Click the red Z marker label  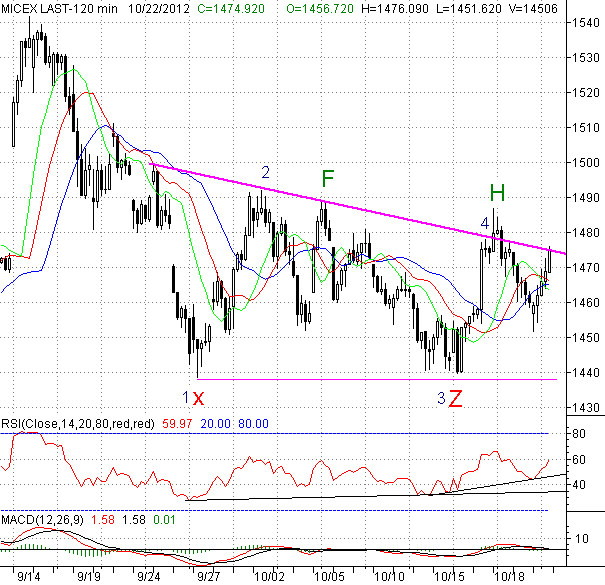click(x=456, y=398)
